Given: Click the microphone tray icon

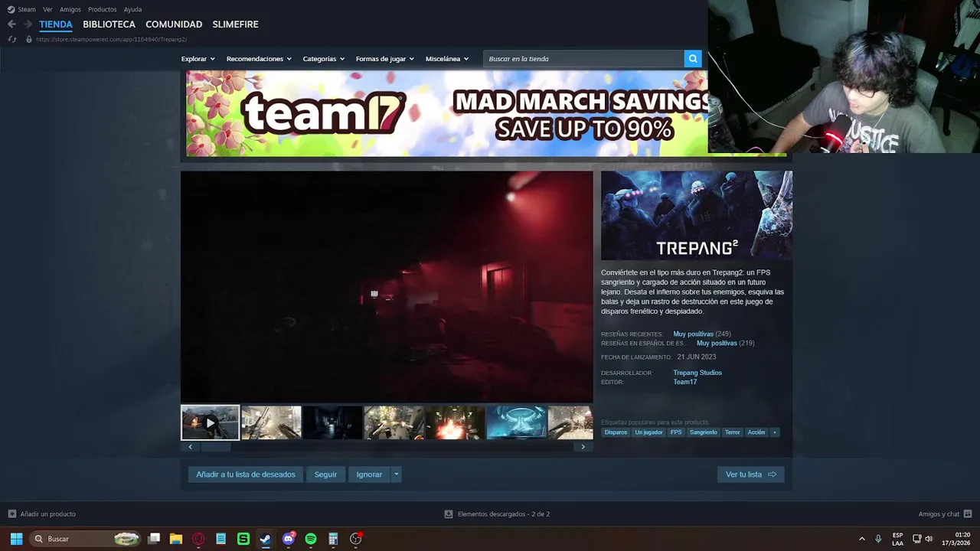Looking at the screenshot, I should (x=878, y=539).
